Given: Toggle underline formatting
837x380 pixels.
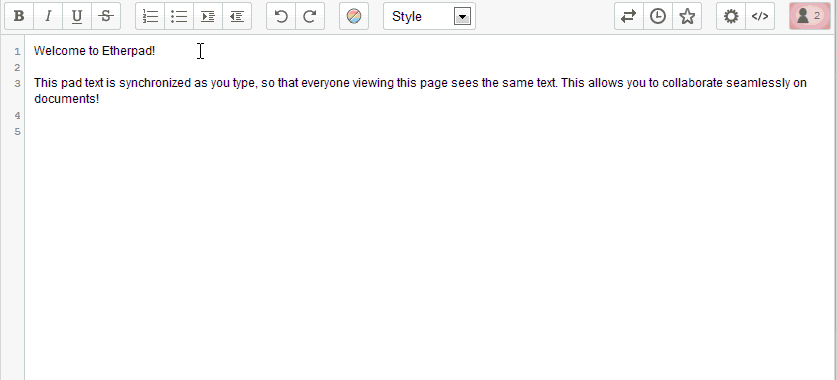Looking at the screenshot, I should (x=77, y=16).
